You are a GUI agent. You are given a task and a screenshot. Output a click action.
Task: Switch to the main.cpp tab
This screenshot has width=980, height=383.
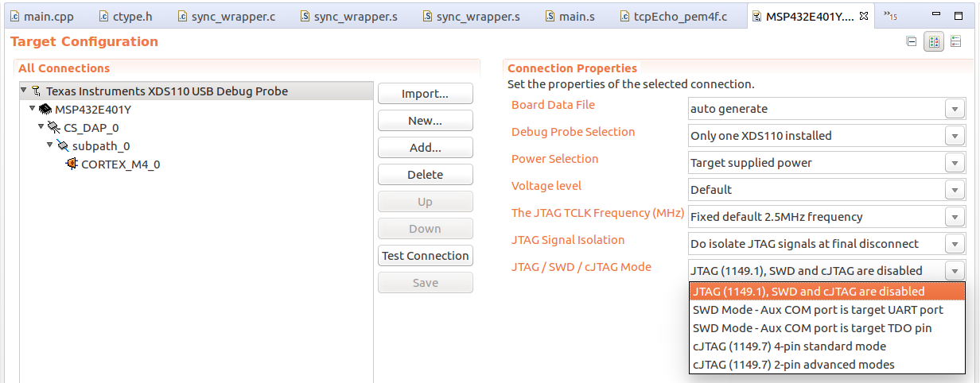tap(47, 17)
